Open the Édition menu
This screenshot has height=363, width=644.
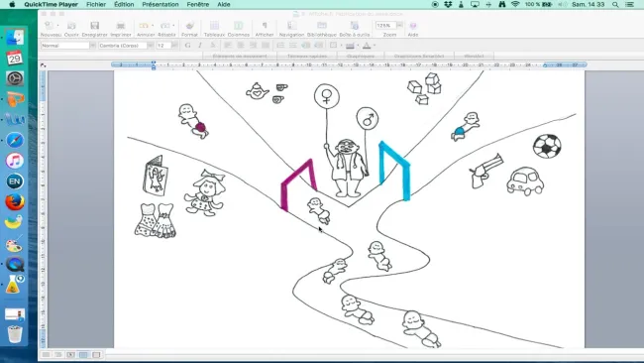tap(124, 5)
